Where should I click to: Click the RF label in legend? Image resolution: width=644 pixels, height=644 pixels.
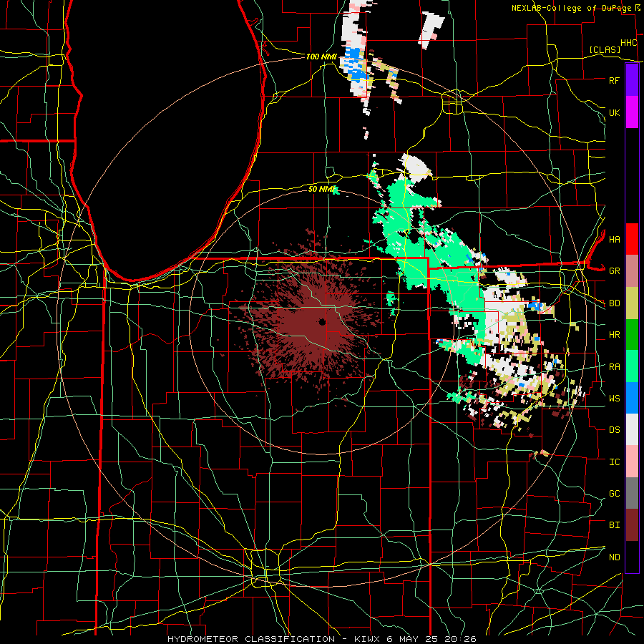pyautogui.click(x=614, y=80)
